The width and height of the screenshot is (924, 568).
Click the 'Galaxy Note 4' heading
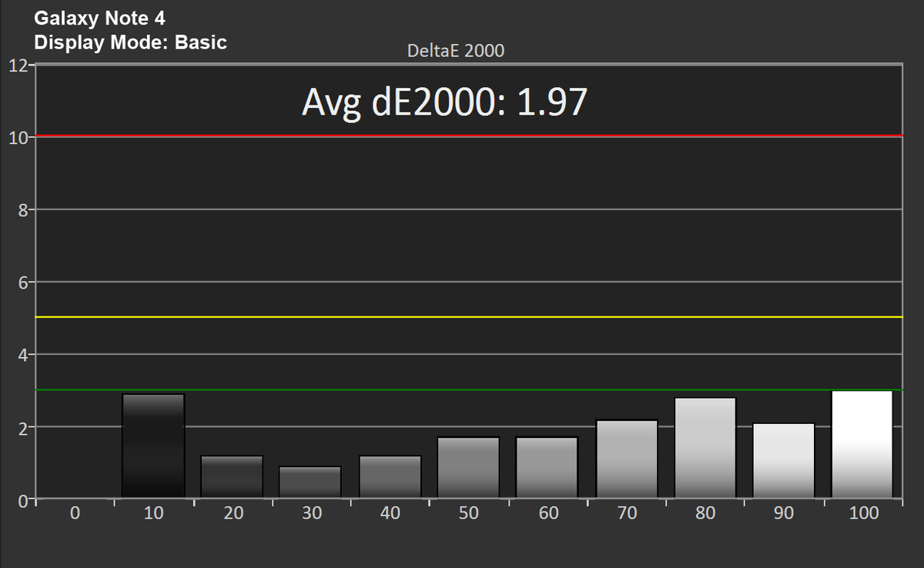(99, 18)
